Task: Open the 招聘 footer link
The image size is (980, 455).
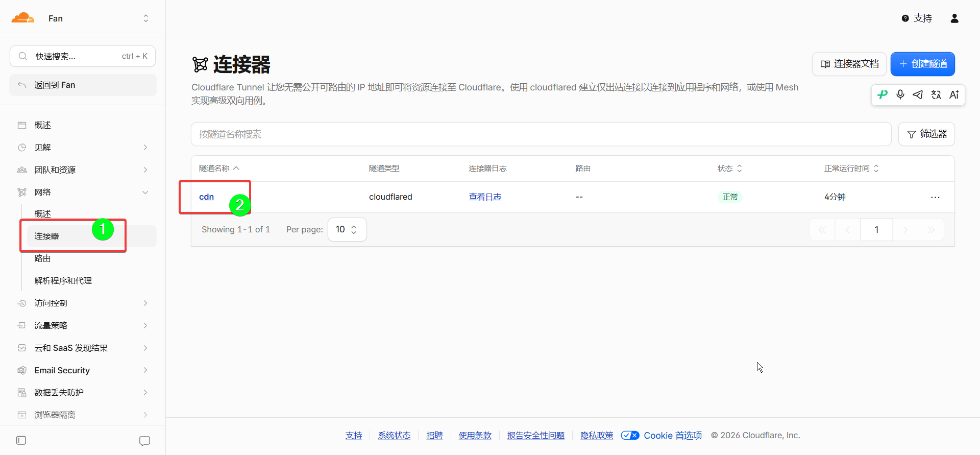Action: coord(434,436)
